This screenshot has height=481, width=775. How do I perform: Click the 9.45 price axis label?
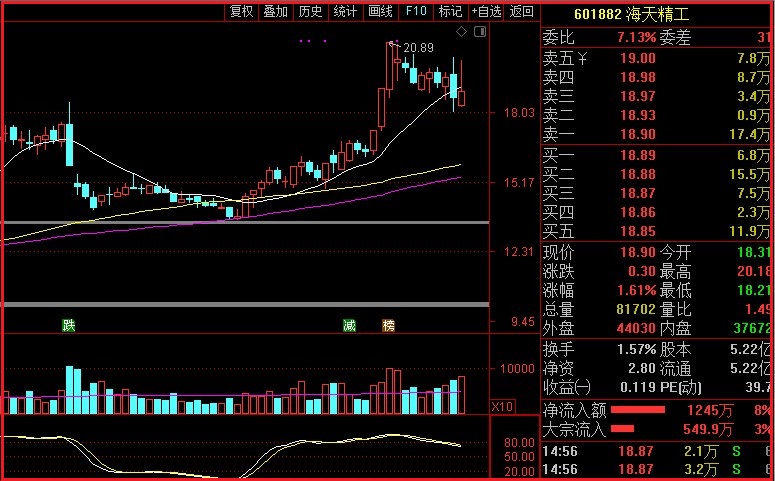pos(522,322)
